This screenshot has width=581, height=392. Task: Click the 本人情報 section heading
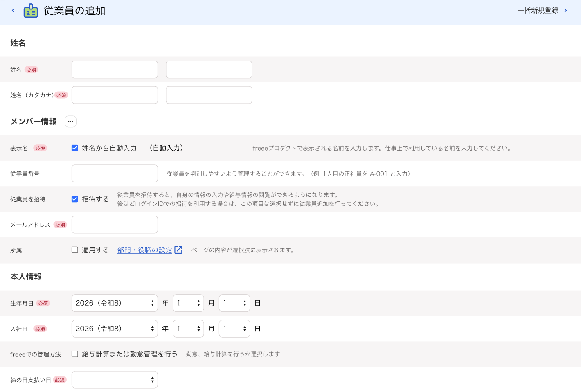coord(26,277)
